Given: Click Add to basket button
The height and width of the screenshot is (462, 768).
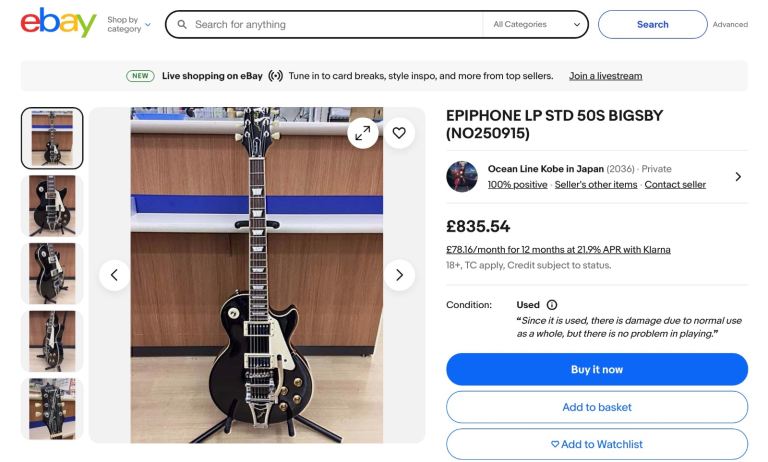Looking at the screenshot, I should point(596,407).
